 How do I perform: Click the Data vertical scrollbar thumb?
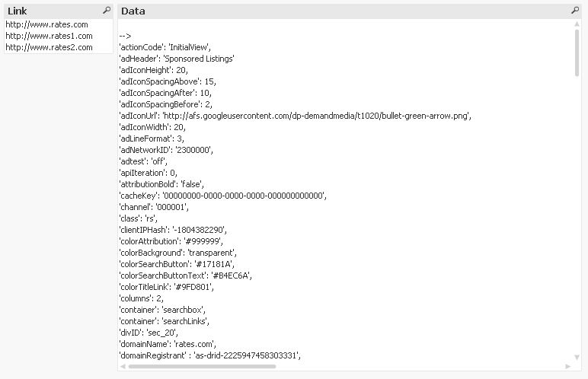coord(577,52)
